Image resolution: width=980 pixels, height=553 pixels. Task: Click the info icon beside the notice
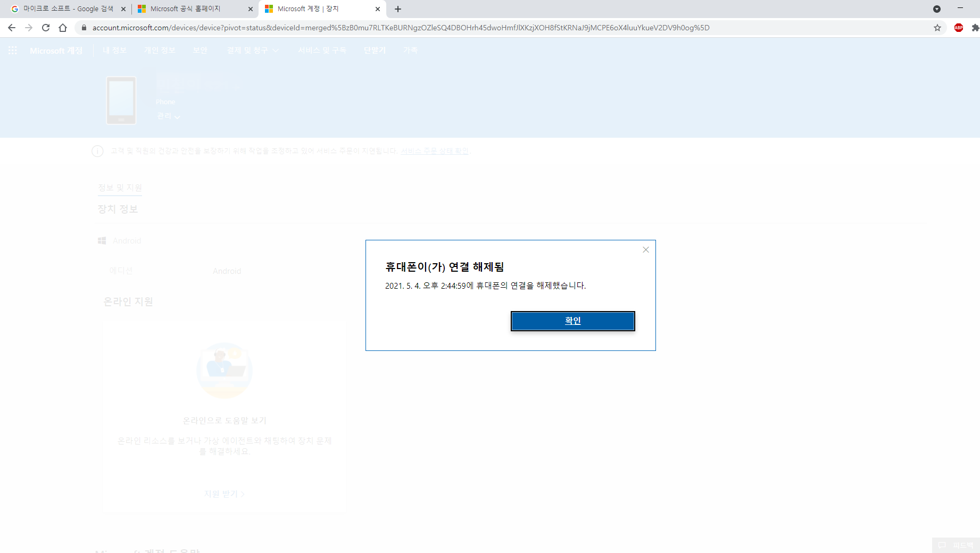(97, 151)
